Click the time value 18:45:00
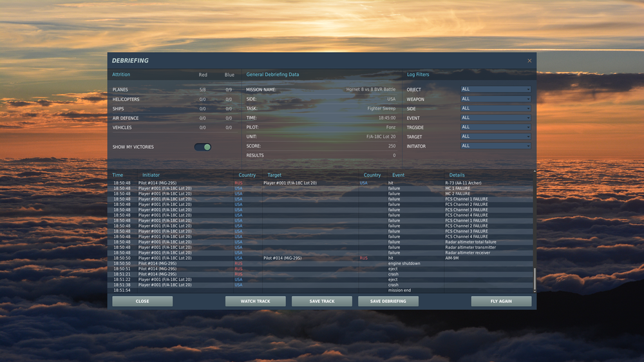This screenshot has width=644, height=362. [387, 118]
